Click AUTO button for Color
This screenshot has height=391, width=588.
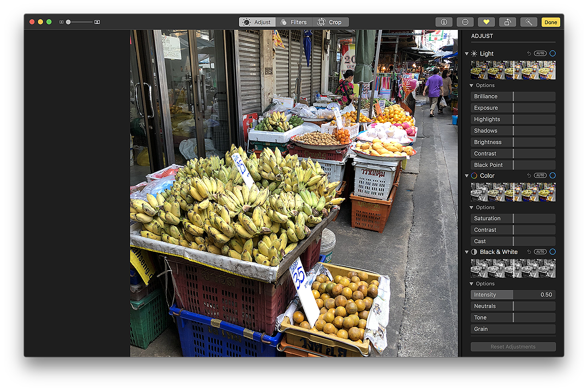tap(540, 176)
